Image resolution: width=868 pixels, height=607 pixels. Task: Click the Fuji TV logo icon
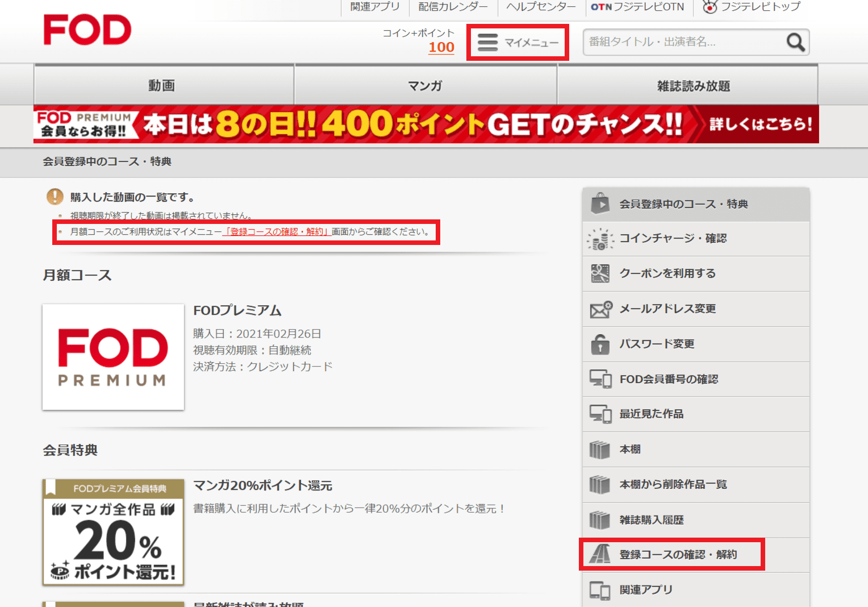[x=710, y=7]
